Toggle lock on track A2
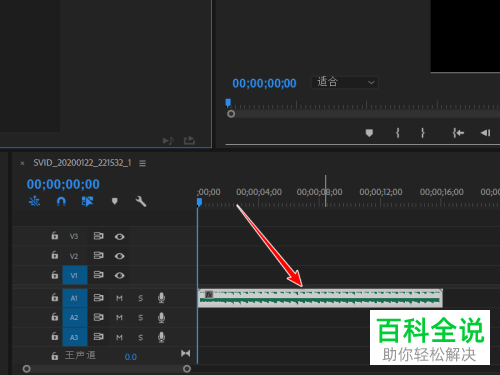 click(55, 317)
